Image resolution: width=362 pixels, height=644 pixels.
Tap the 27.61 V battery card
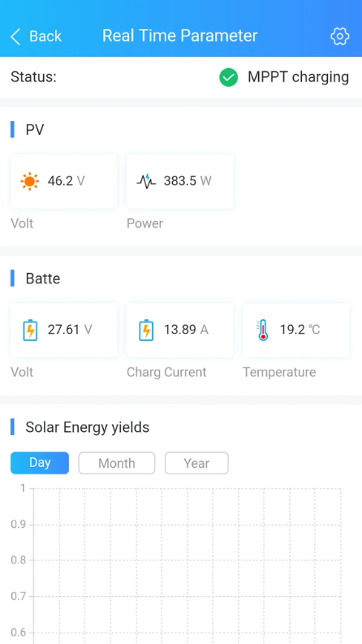[64, 331]
